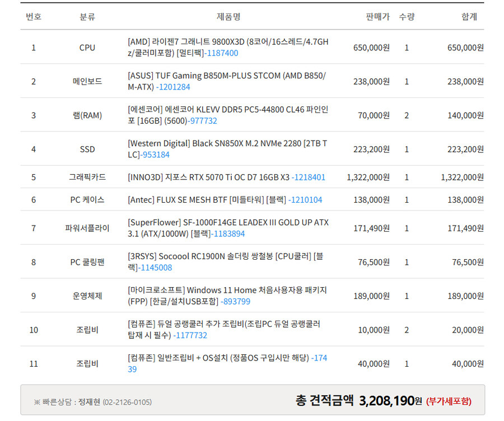
Task: Select the PC 쿨링팬 category cell
Action: click(x=87, y=262)
